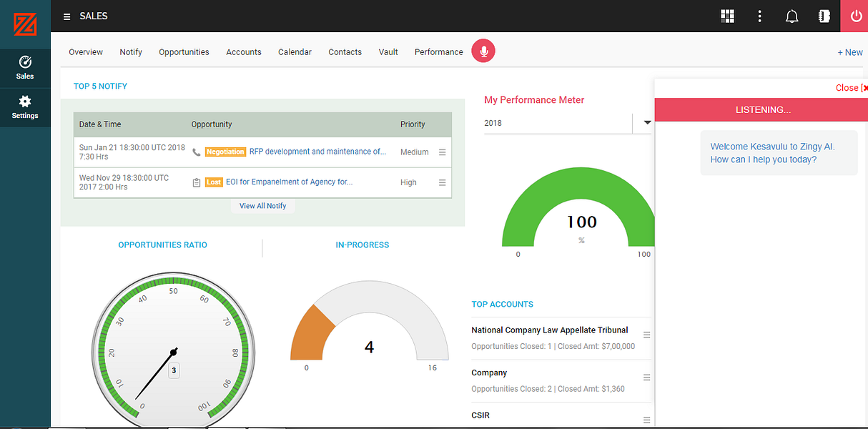Open menu for CSIR account

647,420
